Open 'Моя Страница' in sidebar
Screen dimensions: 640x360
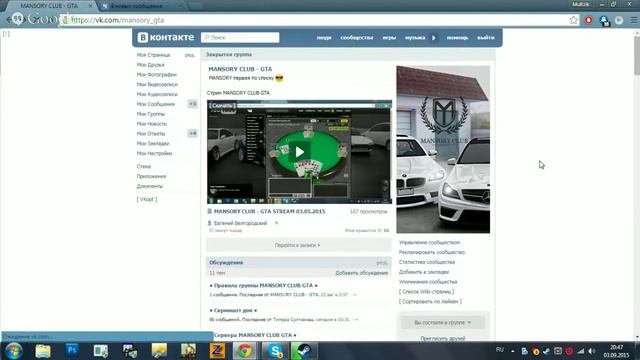[x=153, y=55]
